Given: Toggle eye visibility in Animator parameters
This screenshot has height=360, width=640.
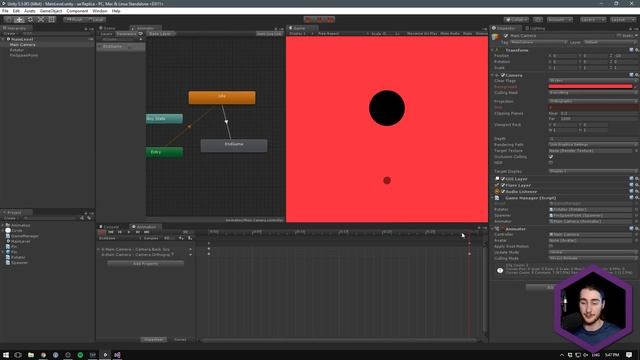Looking at the screenshot, I should point(141,33).
